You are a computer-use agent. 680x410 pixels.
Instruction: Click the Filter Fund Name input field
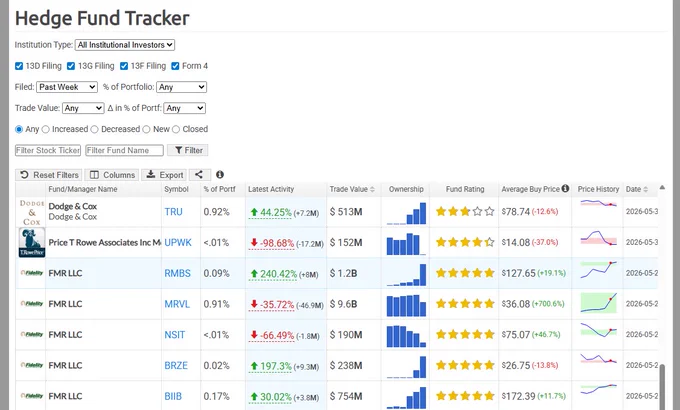(124, 150)
